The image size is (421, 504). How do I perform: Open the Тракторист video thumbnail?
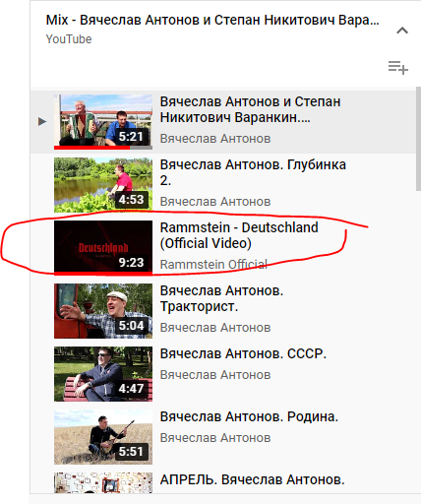[x=103, y=311]
